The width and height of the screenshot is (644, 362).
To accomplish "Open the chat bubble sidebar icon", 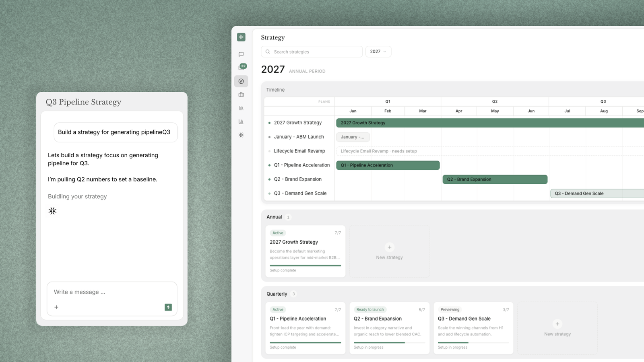I will [x=241, y=54].
